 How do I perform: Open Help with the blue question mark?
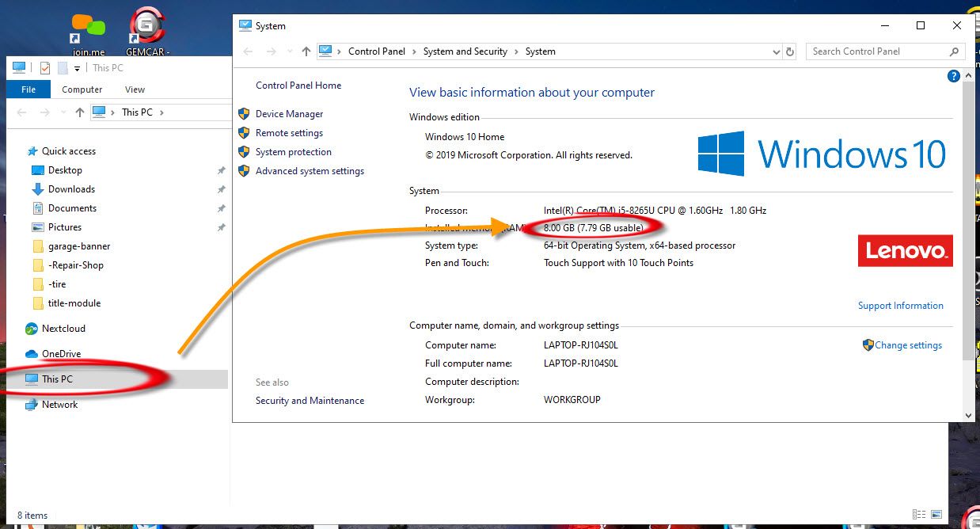pos(954,76)
